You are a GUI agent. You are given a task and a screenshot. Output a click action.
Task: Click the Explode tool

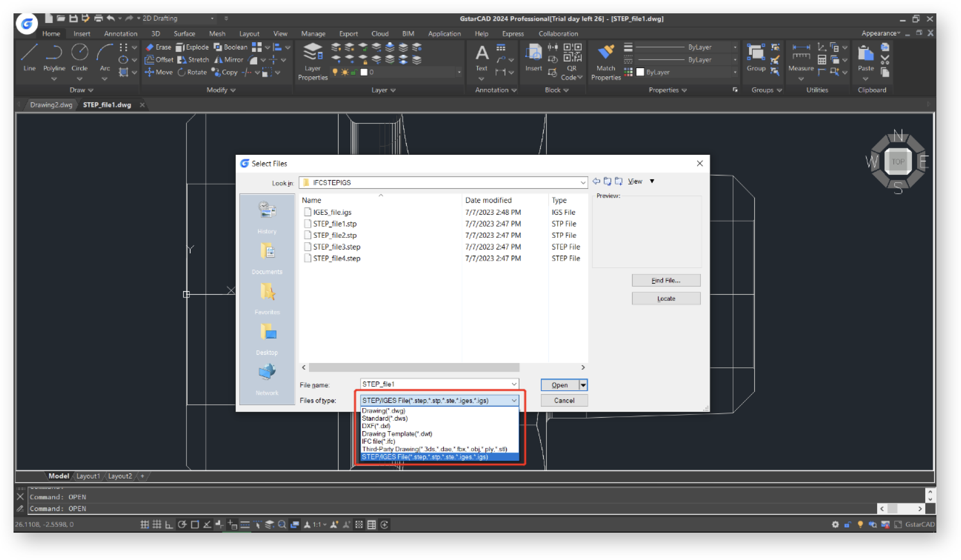192,47
